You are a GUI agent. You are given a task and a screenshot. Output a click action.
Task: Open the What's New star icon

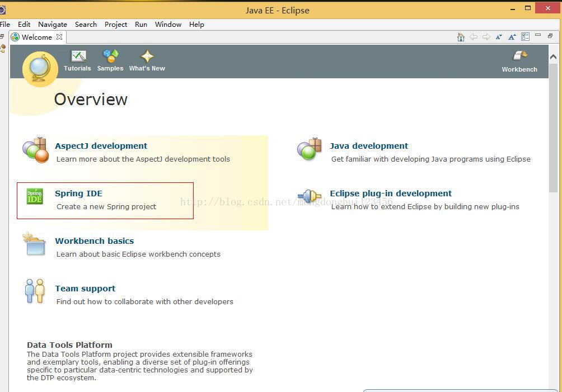coord(147,56)
